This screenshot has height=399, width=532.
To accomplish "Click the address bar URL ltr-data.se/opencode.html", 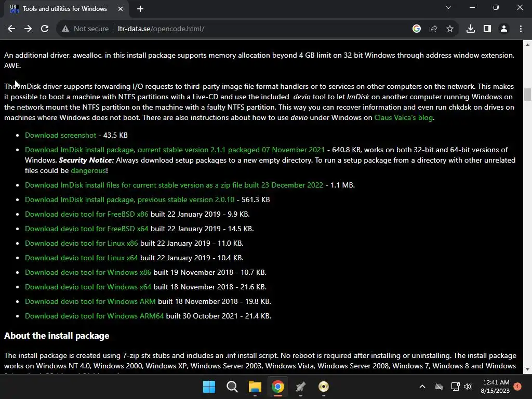I will click(161, 29).
